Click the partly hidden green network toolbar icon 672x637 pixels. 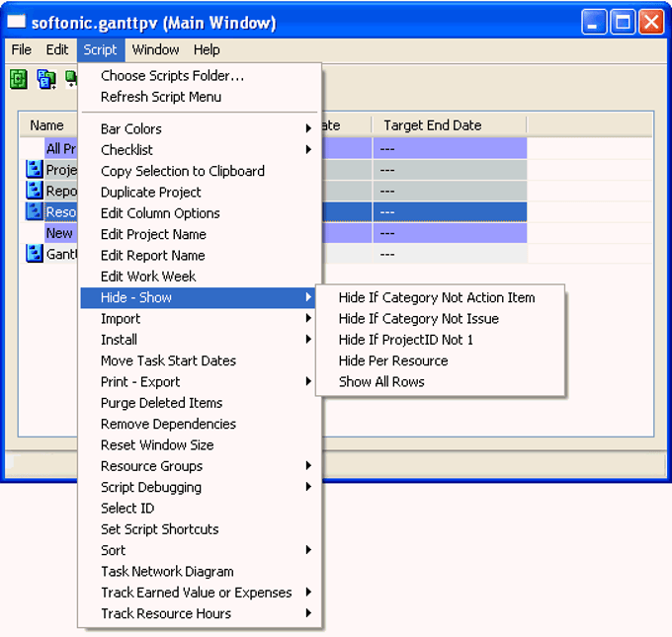[x=71, y=79]
